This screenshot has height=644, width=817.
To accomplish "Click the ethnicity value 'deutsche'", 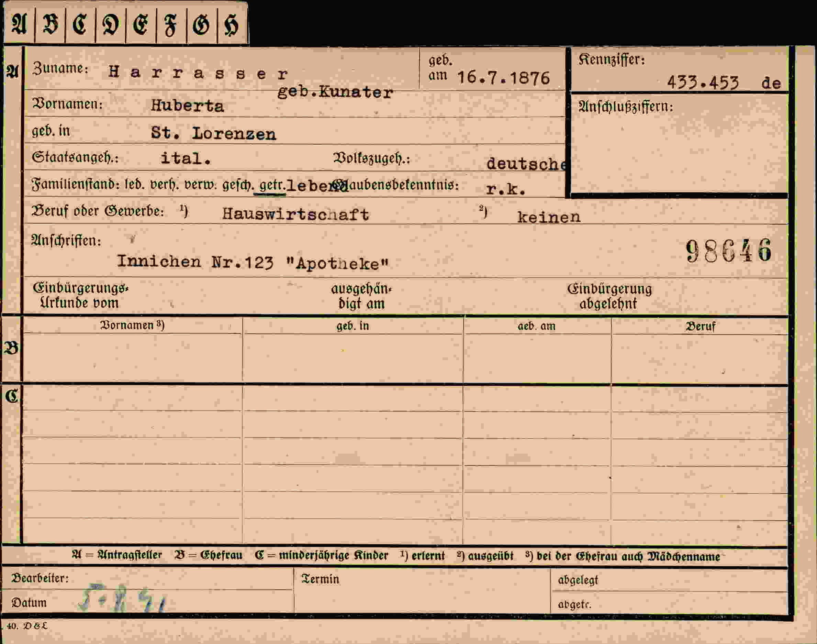I will click(x=526, y=164).
